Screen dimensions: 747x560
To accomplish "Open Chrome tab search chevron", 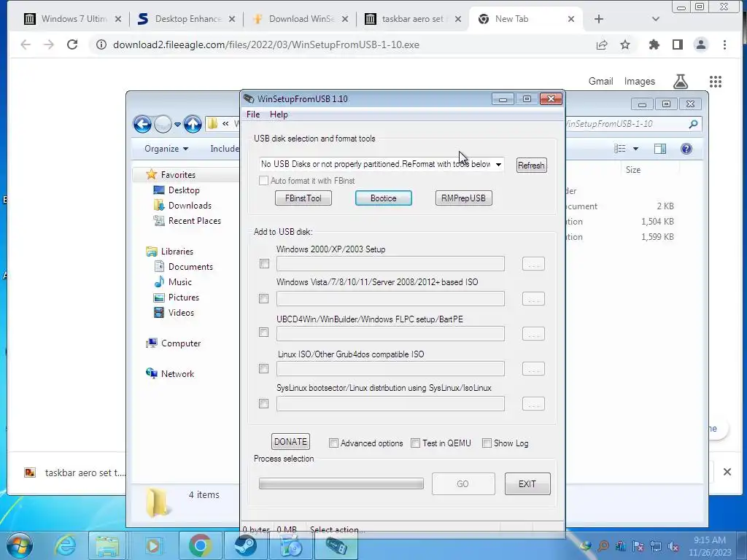I will [x=656, y=19].
